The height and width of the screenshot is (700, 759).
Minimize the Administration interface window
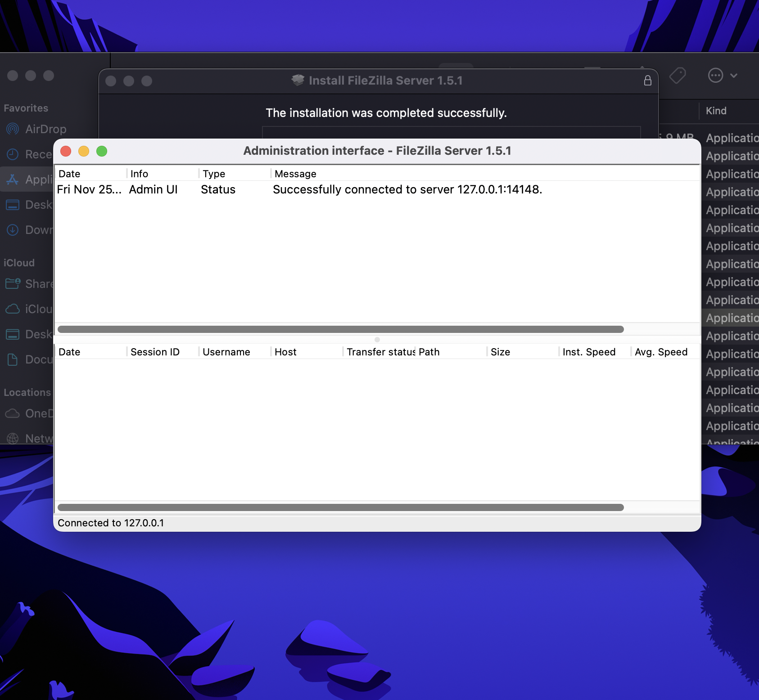84,151
